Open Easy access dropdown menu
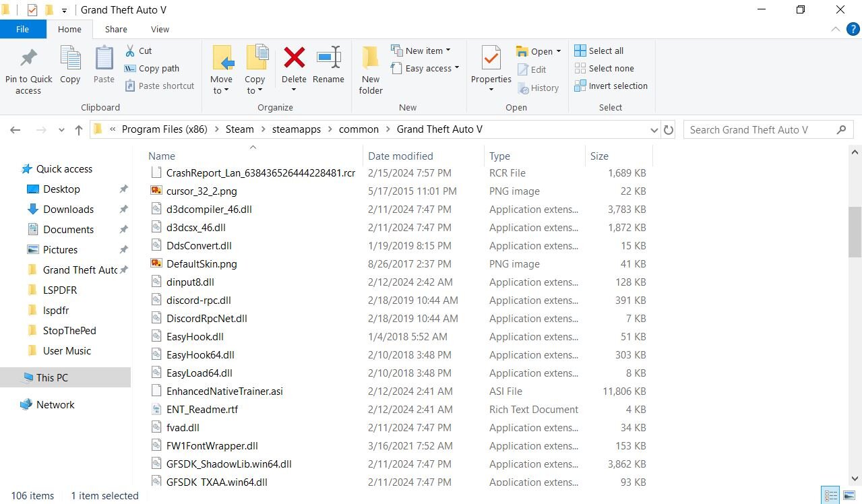This screenshot has height=504, width=862. click(x=425, y=68)
